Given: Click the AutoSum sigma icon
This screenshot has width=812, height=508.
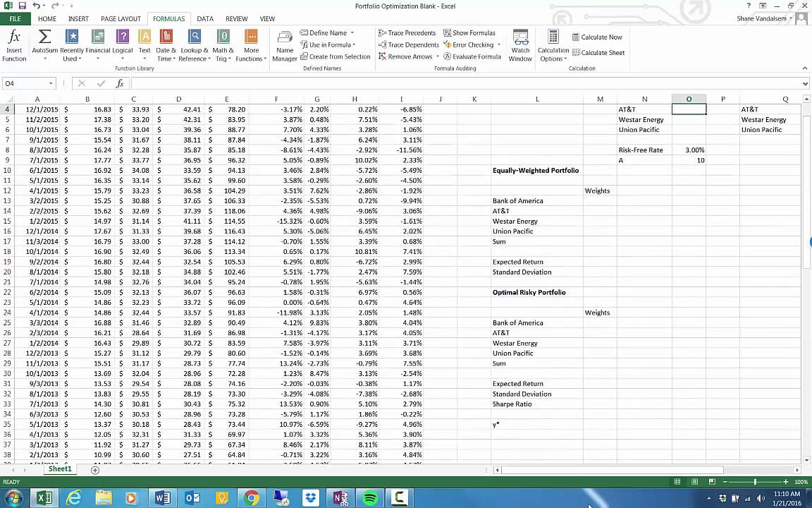Looking at the screenshot, I should coord(45,37).
